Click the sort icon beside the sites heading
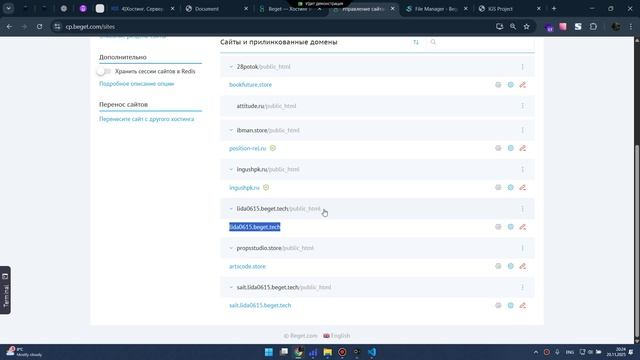Screen dimensions: 640x360 point(416,42)
